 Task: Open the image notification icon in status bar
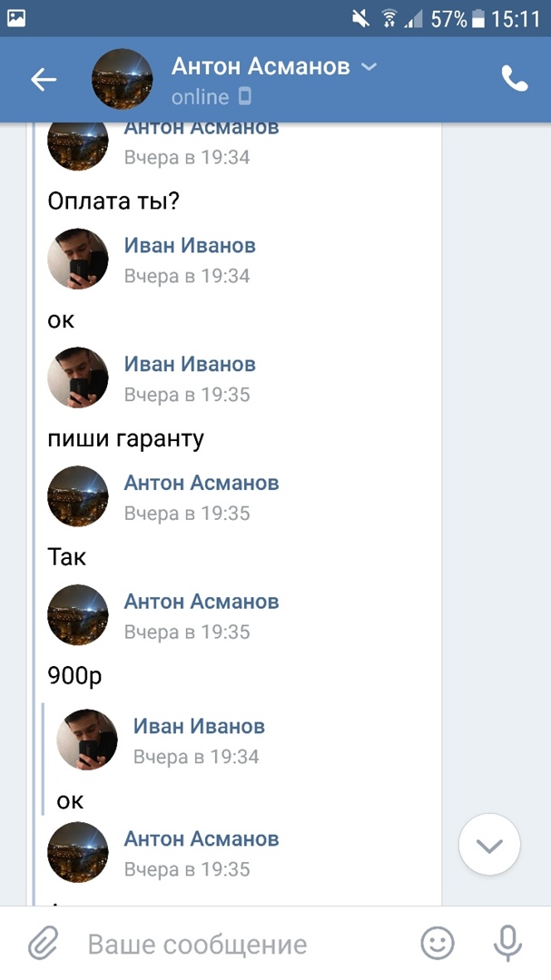[16, 18]
